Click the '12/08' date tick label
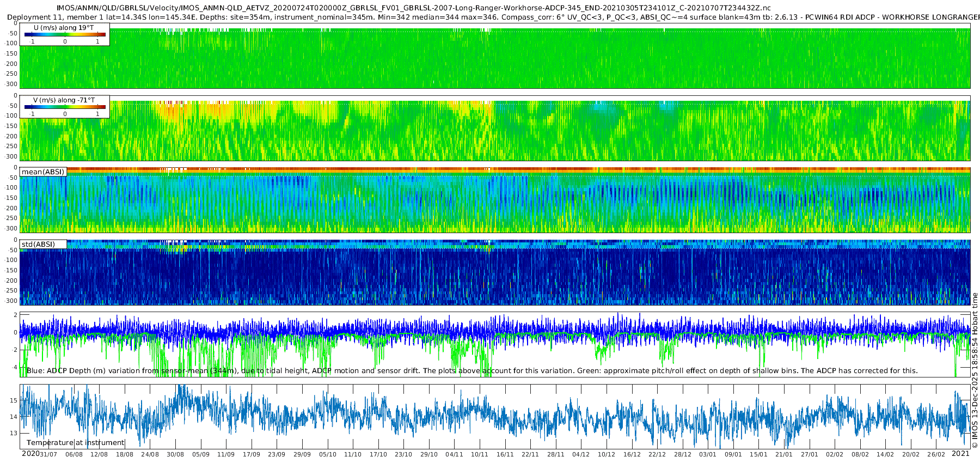980x463 pixels. pyautogui.click(x=99, y=454)
